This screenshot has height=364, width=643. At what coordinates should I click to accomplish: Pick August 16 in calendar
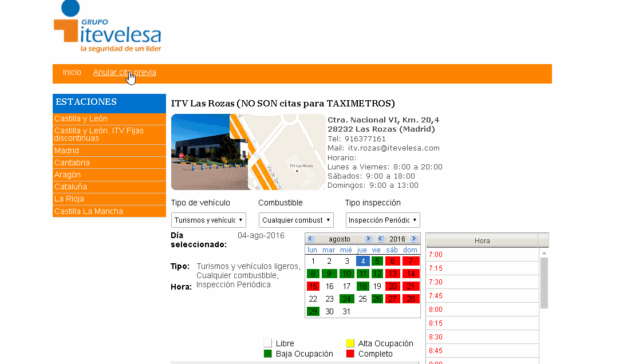tap(329, 287)
